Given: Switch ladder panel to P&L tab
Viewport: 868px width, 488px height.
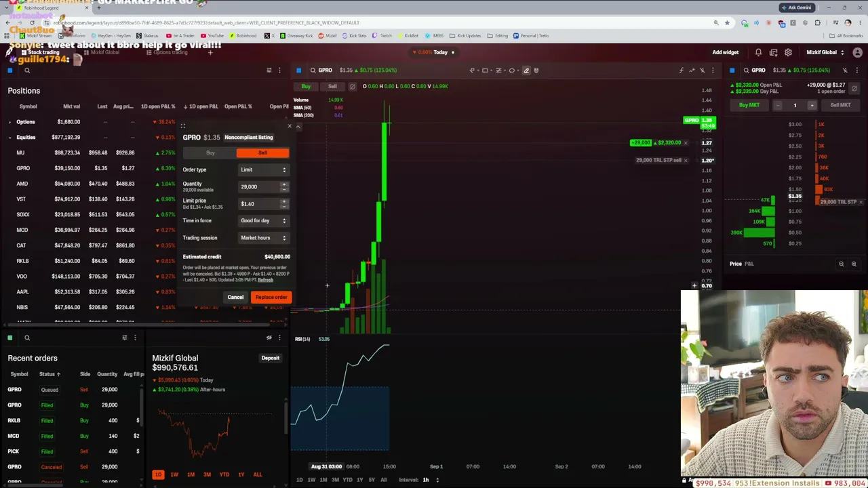Looking at the screenshot, I should pos(749,264).
